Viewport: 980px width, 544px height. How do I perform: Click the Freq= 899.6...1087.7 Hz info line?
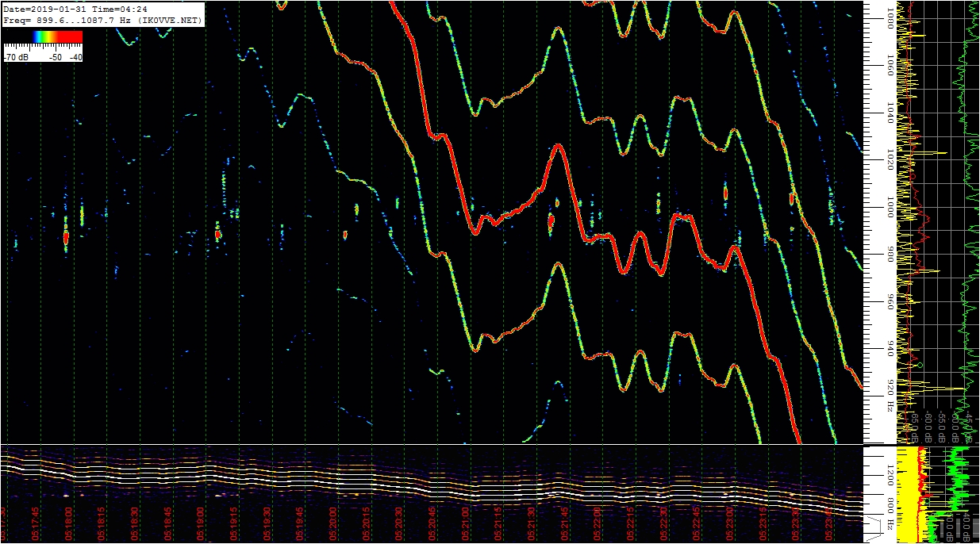coord(102,20)
